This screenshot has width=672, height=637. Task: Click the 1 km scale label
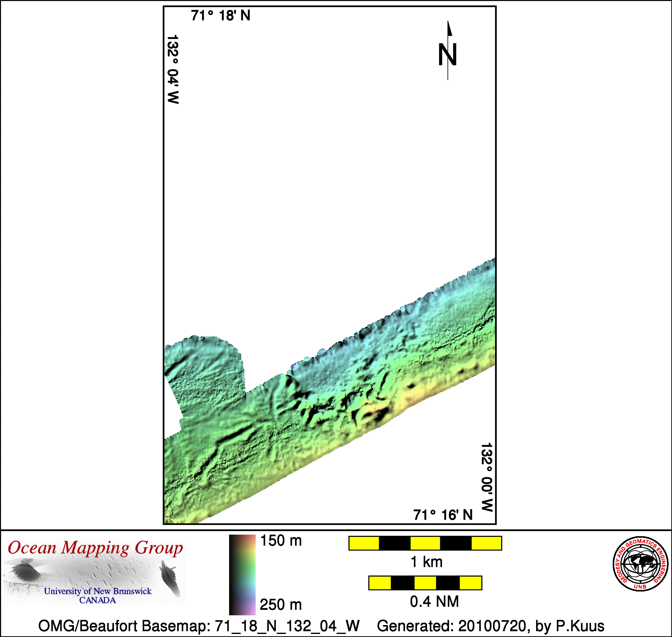pyautogui.click(x=426, y=562)
